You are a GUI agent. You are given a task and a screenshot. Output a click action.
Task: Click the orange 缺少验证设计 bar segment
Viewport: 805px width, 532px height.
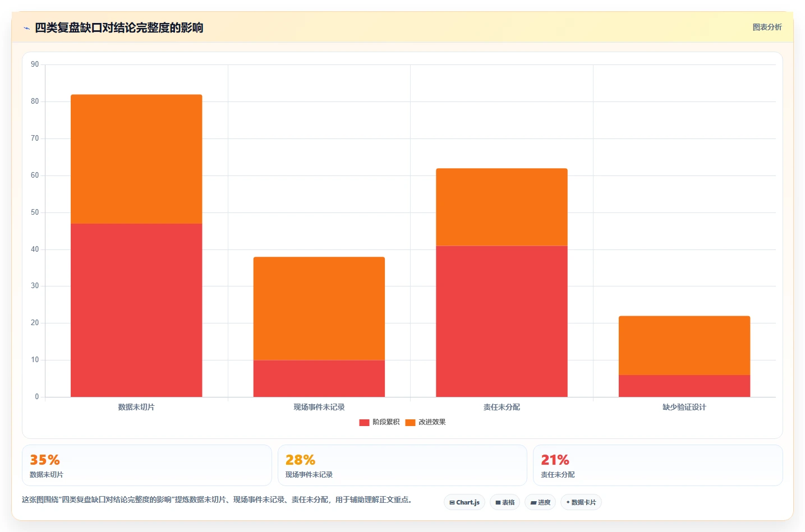click(x=684, y=345)
